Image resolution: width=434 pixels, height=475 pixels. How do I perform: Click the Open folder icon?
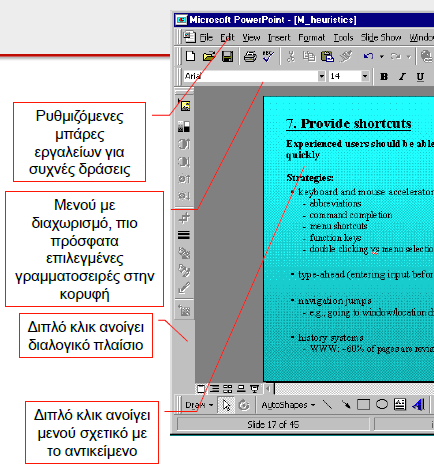pyautogui.click(x=209, y=56)
